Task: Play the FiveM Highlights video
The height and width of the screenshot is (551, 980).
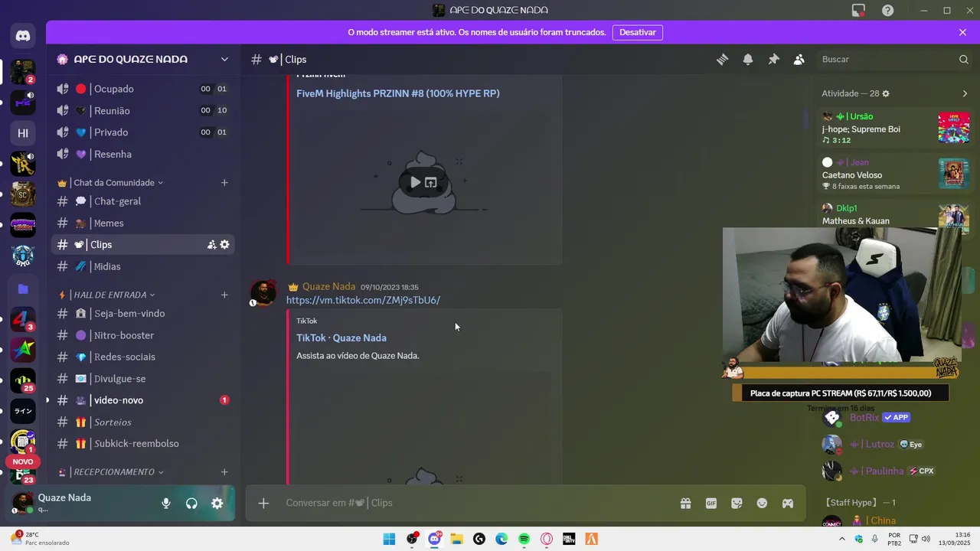Action: click(415, 182)
